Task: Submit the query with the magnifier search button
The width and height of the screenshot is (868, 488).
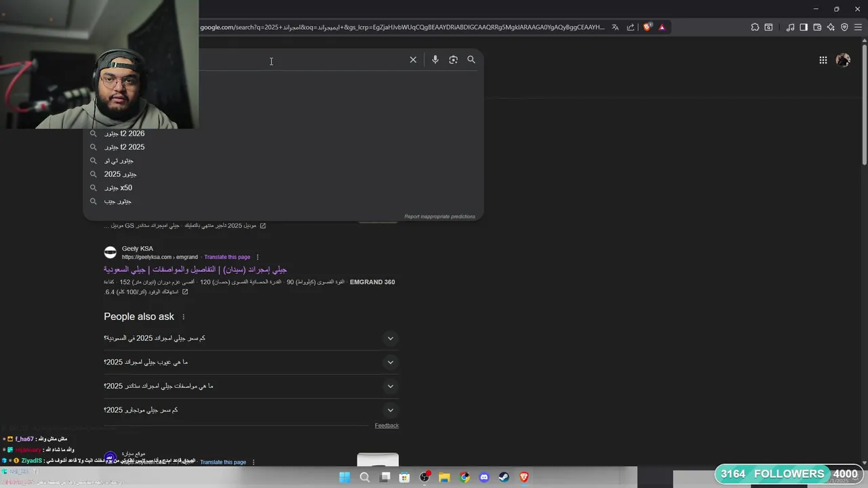Action: (x=471, y=60)
